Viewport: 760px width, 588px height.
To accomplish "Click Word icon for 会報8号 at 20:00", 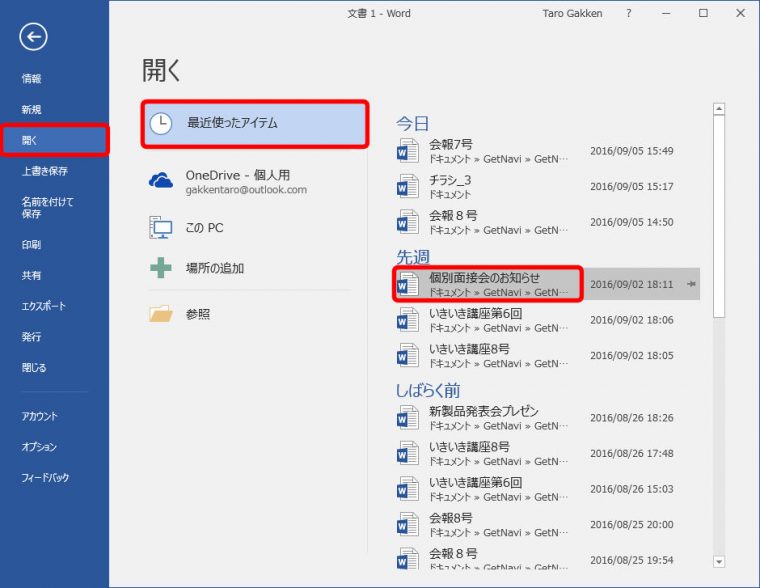I will (x=408, y=524).
